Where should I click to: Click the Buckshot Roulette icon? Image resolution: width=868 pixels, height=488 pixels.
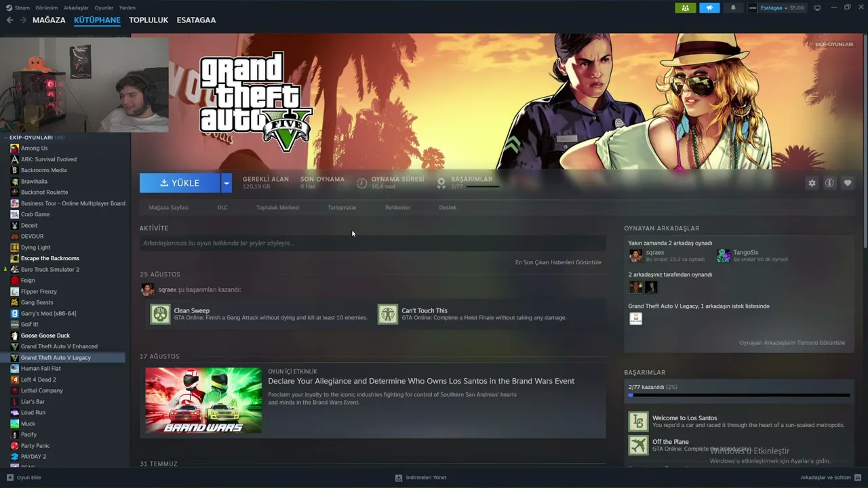point(14,192)
